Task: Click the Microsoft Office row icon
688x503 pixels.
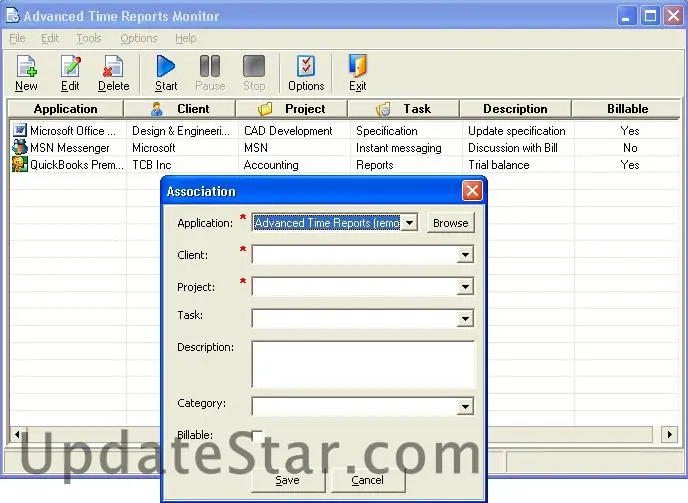Action: 20,130
